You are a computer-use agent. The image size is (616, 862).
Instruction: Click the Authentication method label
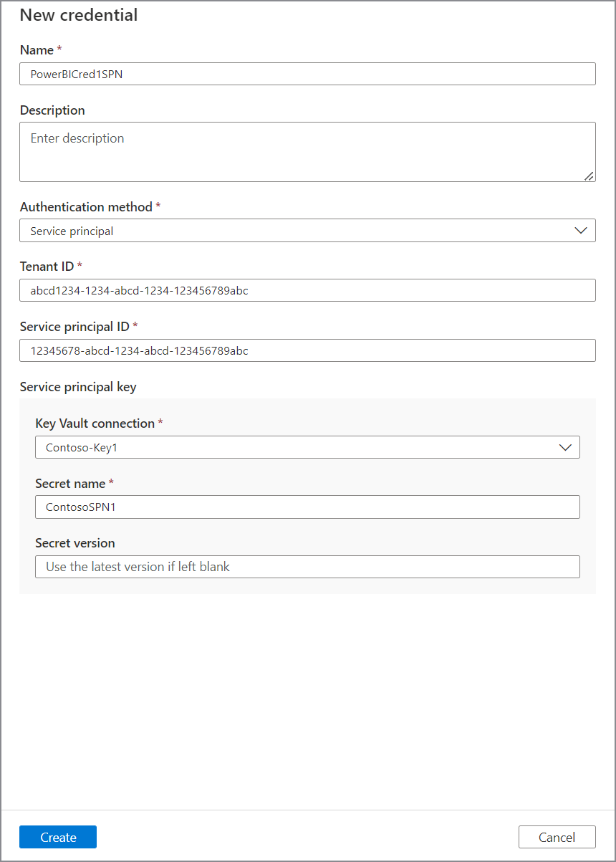click(x=86, y=207)
